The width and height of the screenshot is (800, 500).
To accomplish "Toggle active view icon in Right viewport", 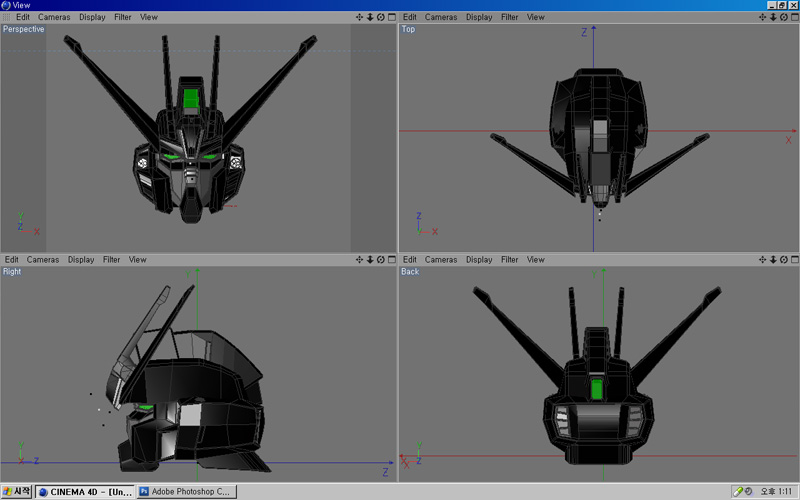I will tap(392, 260).
